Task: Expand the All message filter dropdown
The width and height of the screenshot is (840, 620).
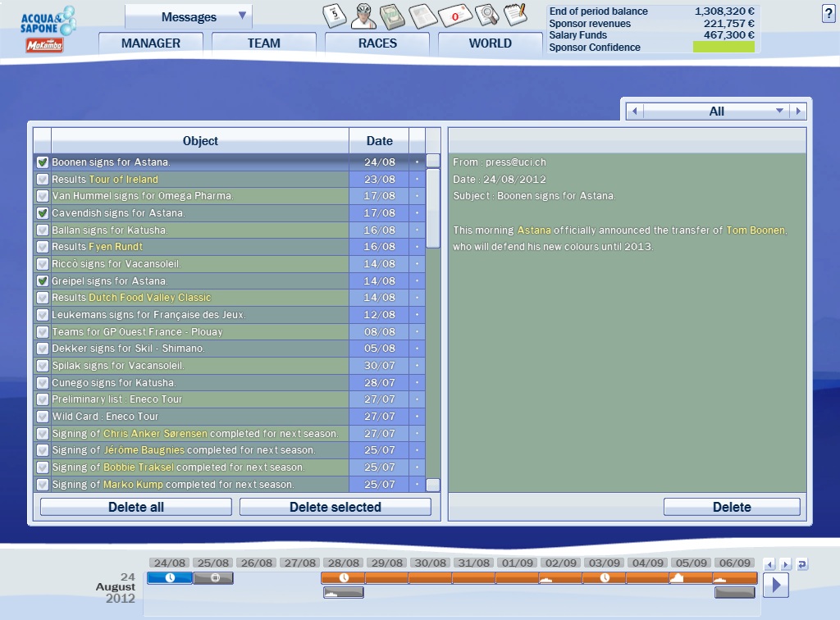Action: click(x=779, y=112)
